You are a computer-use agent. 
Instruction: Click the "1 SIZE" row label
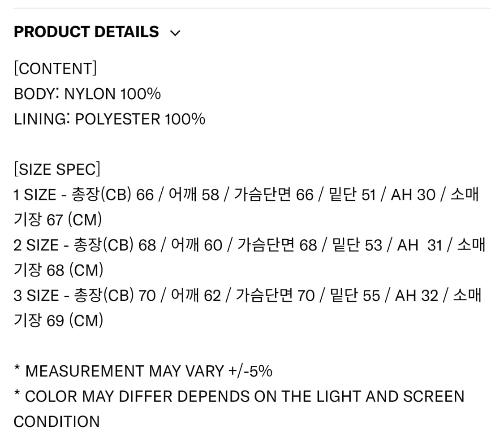[35, 195]
